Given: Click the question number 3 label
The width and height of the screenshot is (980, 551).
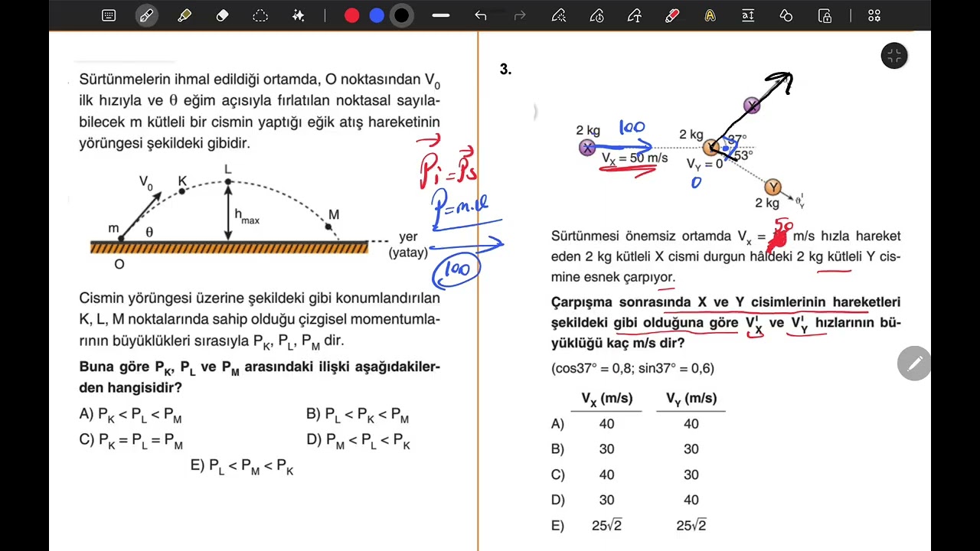Looking at the screenshot, I should [505, 70].
